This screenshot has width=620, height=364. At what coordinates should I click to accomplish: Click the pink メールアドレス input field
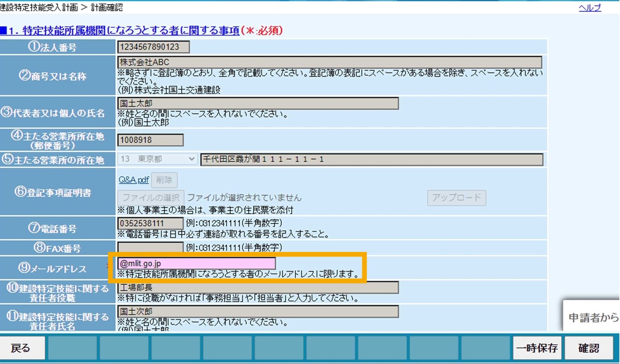[x=197, y=263]
